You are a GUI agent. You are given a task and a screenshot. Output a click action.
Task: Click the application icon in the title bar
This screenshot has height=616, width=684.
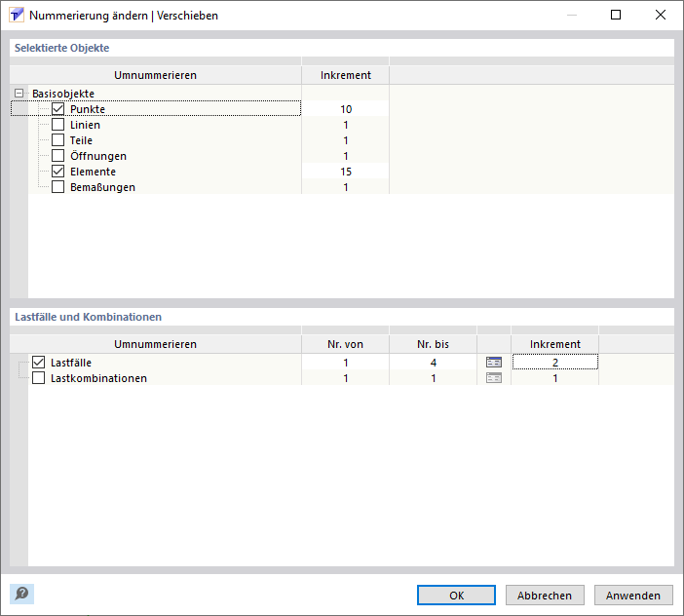point(17,15)
